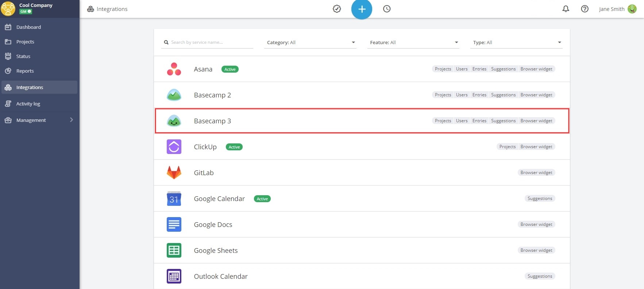The image size is (644, 289).
Task: Click the Google Sheets row name
Action: coord(216,250)
